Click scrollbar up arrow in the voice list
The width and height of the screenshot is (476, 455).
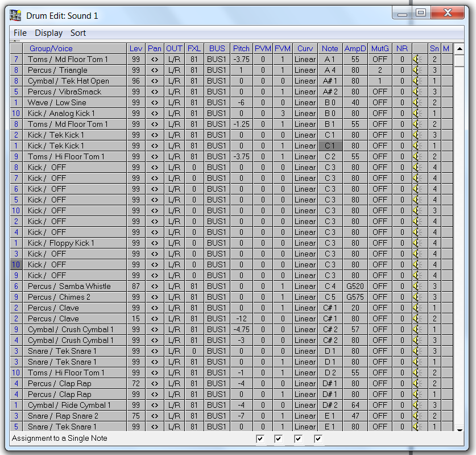coord(460,49)
